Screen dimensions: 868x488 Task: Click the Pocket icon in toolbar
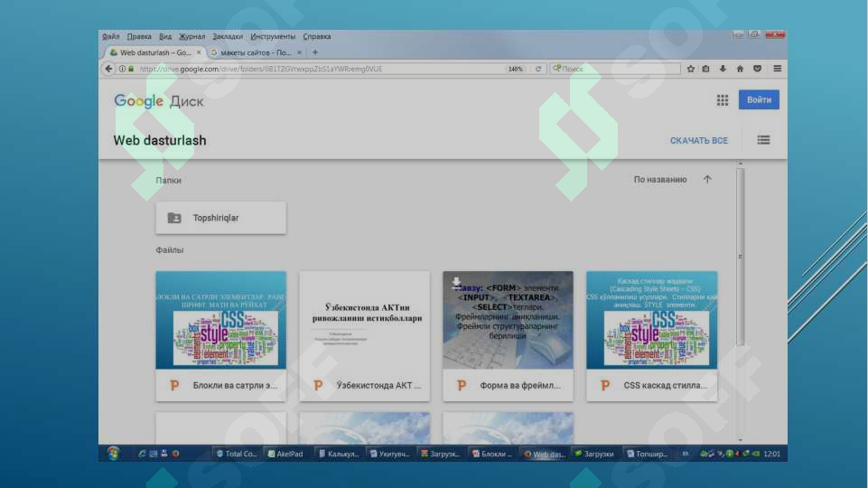757,69
